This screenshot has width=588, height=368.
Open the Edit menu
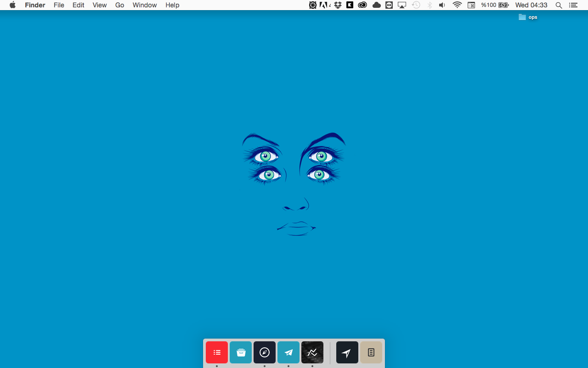[x=78, y=5]
